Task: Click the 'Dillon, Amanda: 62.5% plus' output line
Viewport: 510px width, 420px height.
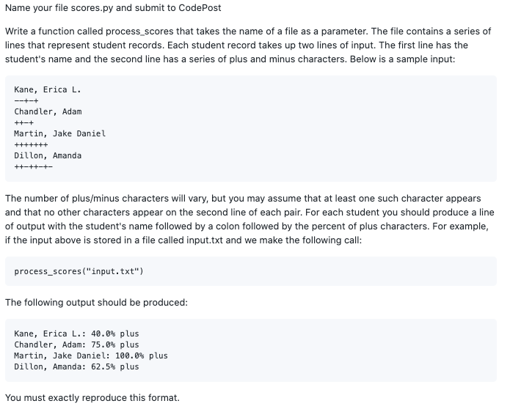Action: pos(76,367)
